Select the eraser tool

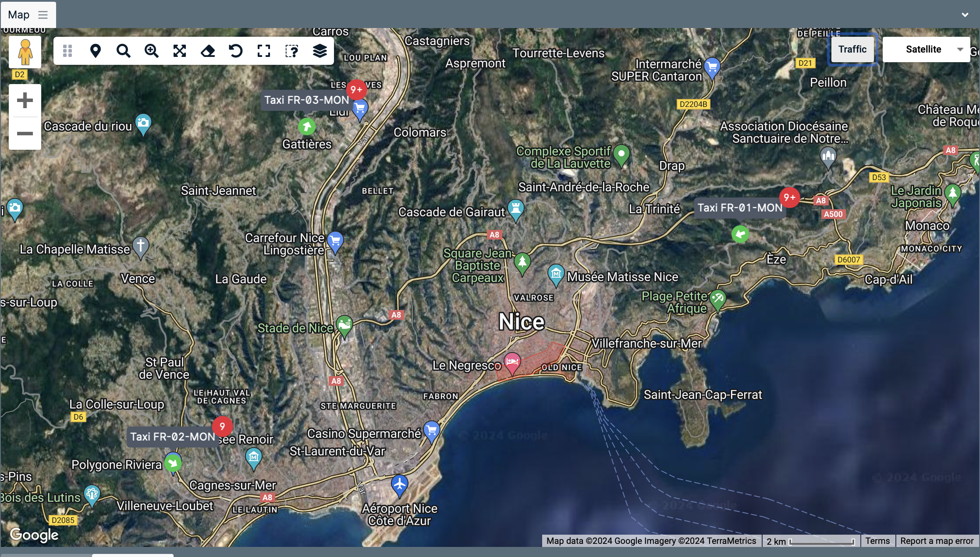pyautogui.click(x=208, y=51)
